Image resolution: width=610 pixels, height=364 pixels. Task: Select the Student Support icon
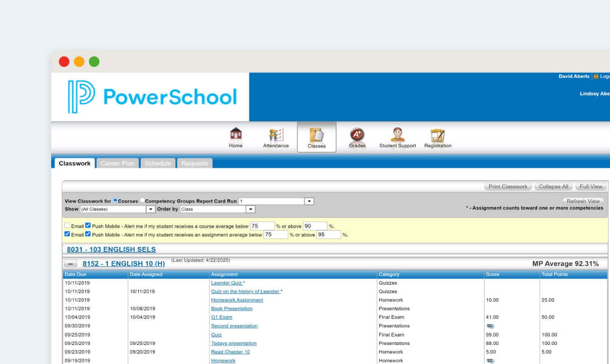(x=397, y=134)
